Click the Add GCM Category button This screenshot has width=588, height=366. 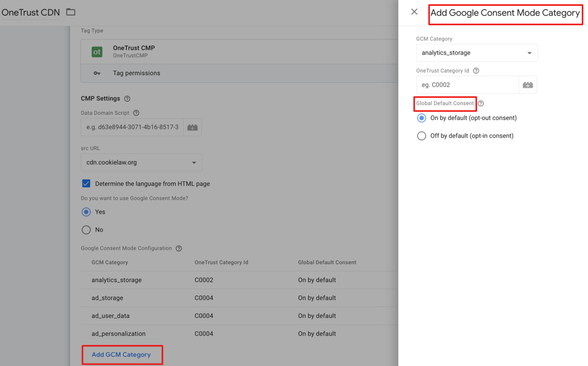[121, 355]
